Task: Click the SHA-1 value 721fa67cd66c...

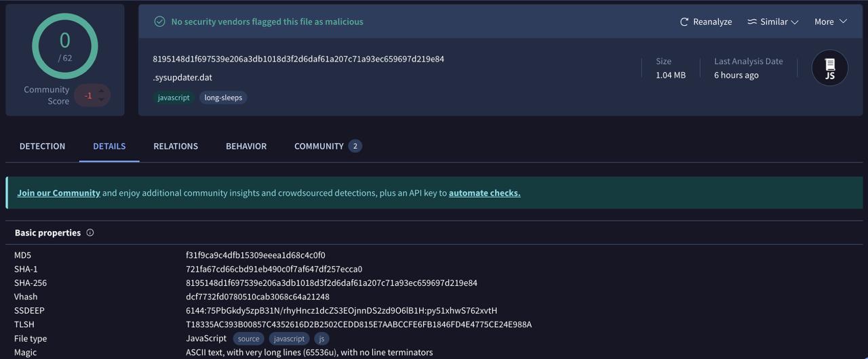Action: pos(274,269)
